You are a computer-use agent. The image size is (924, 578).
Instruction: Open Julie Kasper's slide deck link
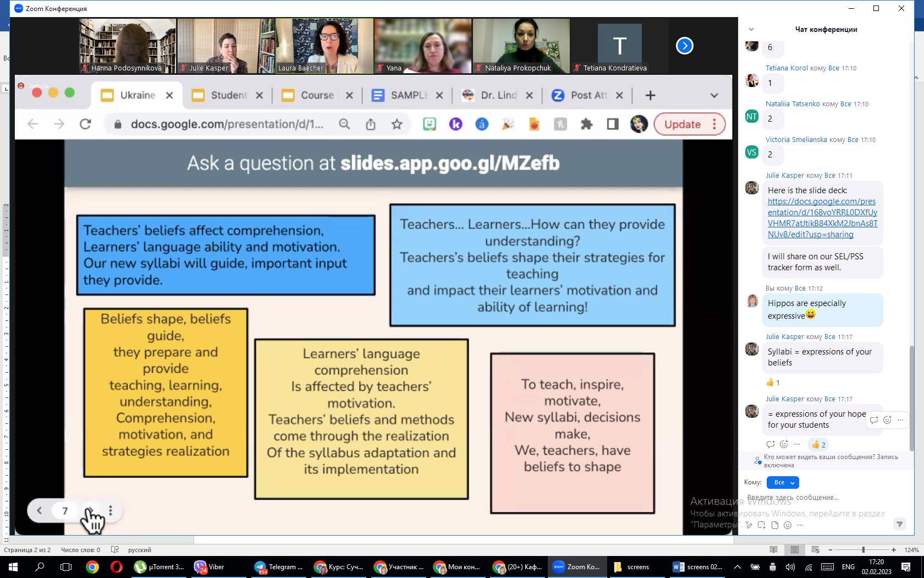click(822, 218)
